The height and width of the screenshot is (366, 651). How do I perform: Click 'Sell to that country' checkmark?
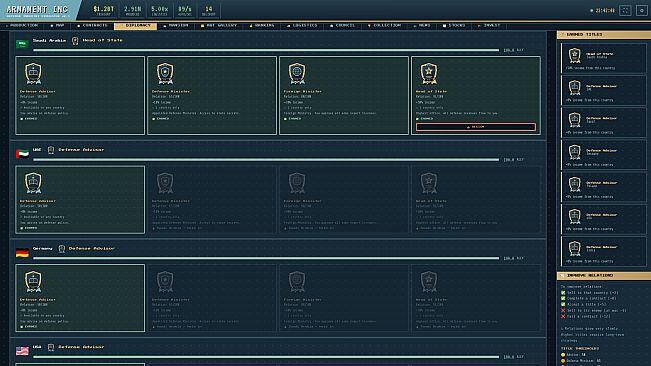point(563,293)
